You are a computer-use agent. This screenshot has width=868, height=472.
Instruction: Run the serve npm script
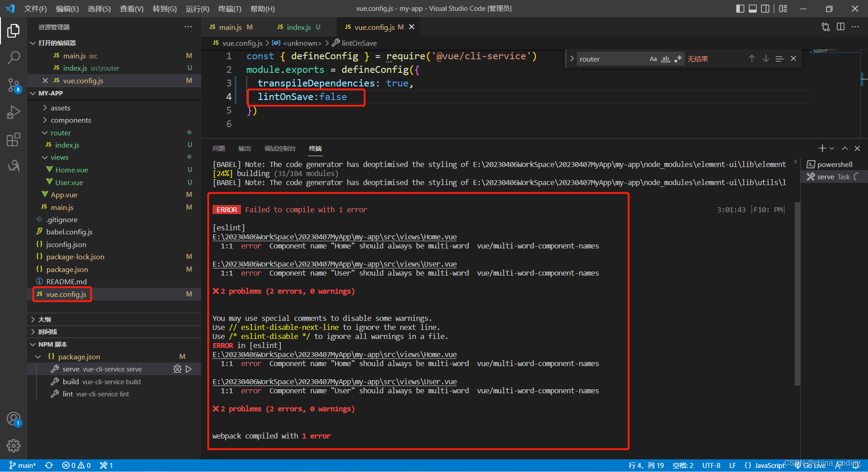click(x=189, y=369)
